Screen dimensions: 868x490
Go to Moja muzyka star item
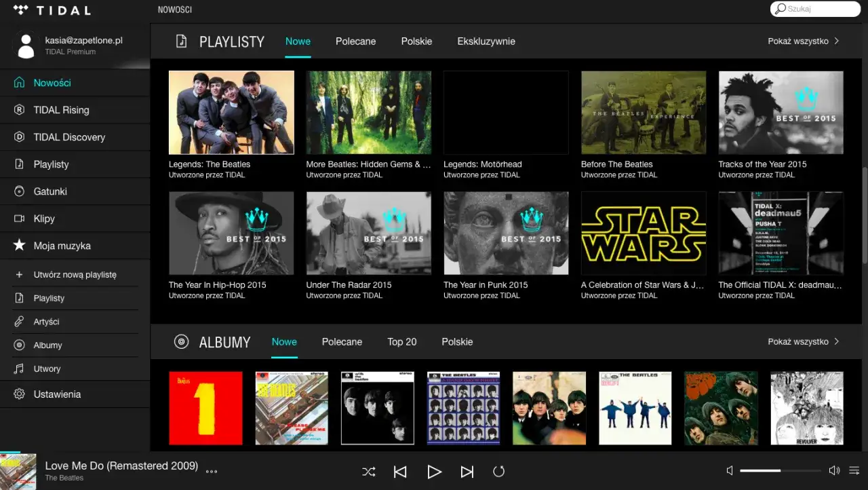coord(62,246)
